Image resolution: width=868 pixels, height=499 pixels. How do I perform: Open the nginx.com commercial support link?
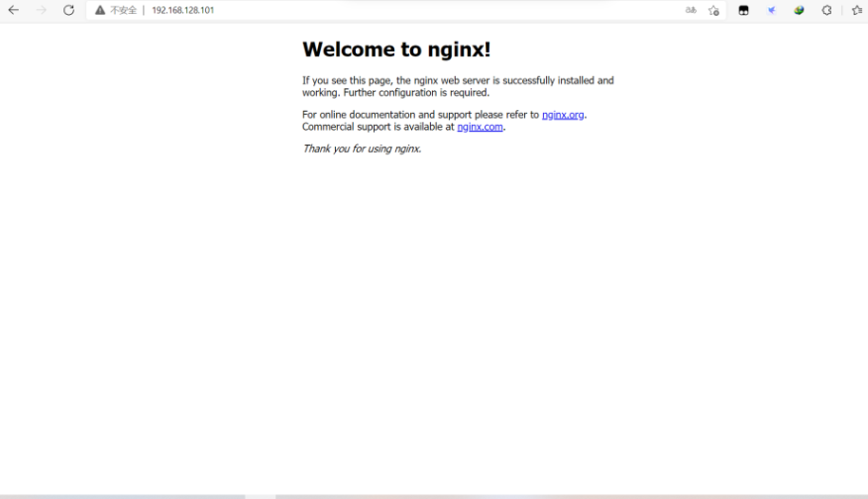point(480,127)
